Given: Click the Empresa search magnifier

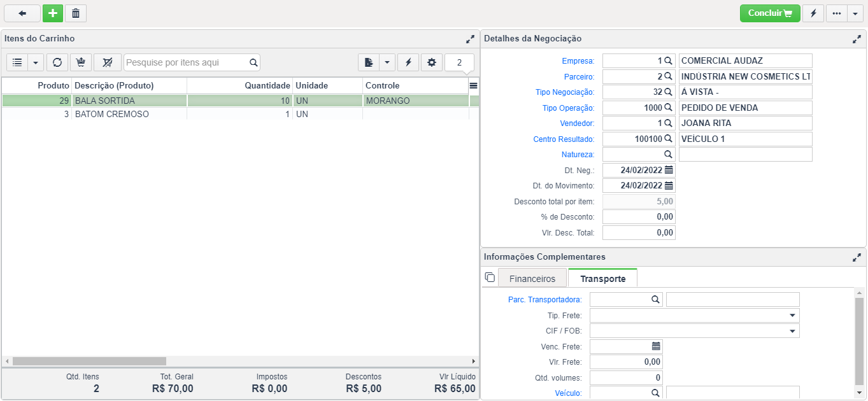Looking at the screenshot, I should pos(668,61).
